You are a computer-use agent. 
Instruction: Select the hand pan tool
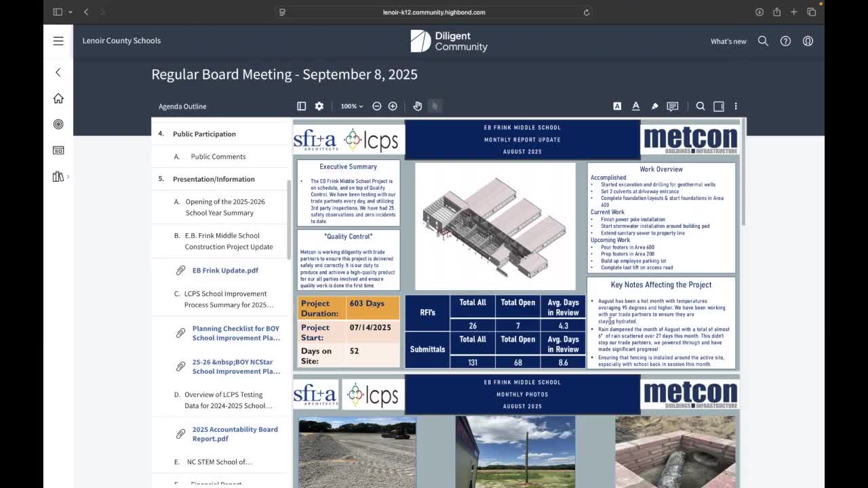pos(418,106)
